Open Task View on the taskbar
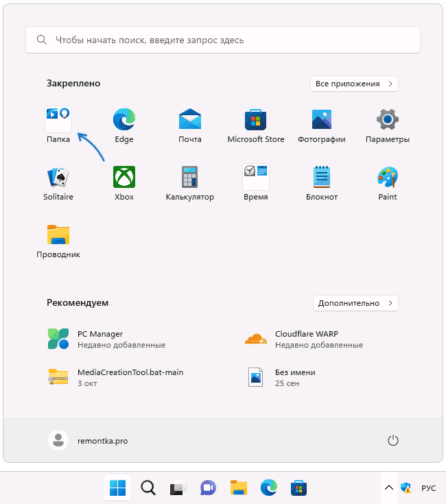The image size is (446, 504). (x=178, y=488)
